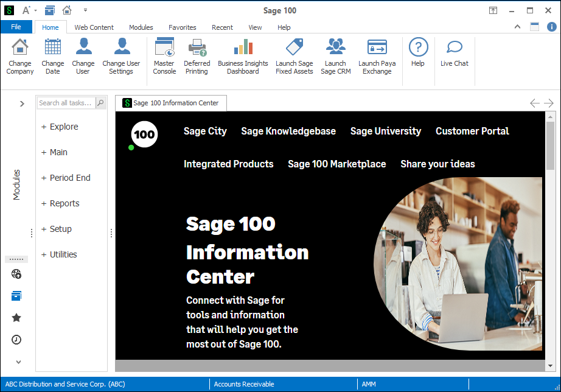Click the recent history clock icon
This screenshot has width=561, height=392.
click(x=16, y=340)
